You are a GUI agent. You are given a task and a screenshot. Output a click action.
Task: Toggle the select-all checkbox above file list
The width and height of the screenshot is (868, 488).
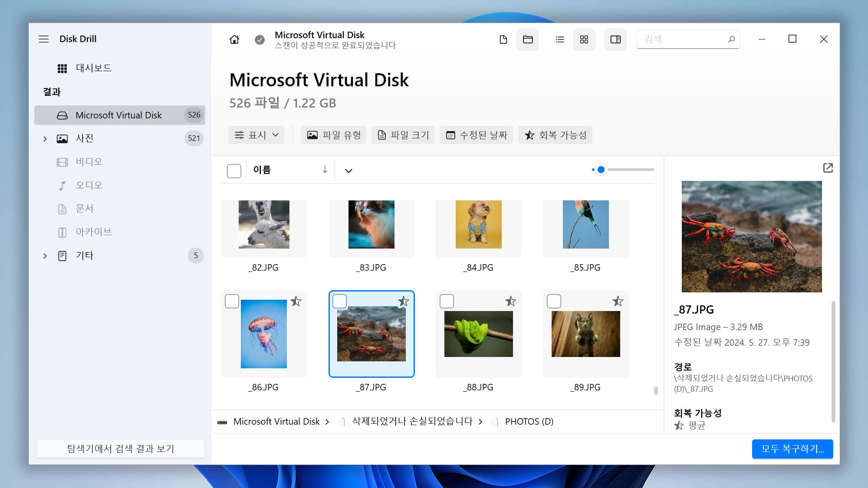[234, 170]
